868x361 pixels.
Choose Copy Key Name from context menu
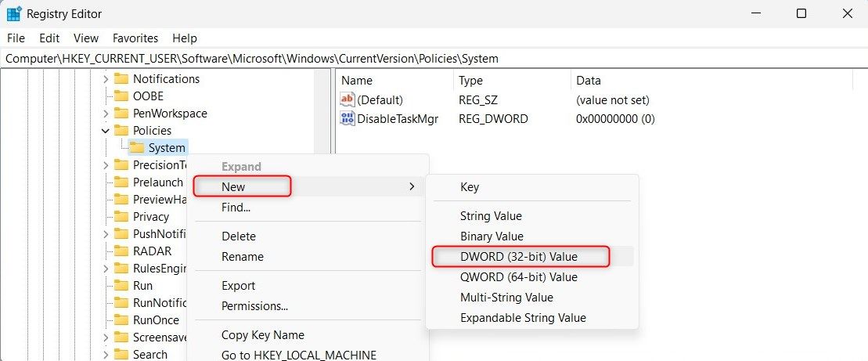262,335
